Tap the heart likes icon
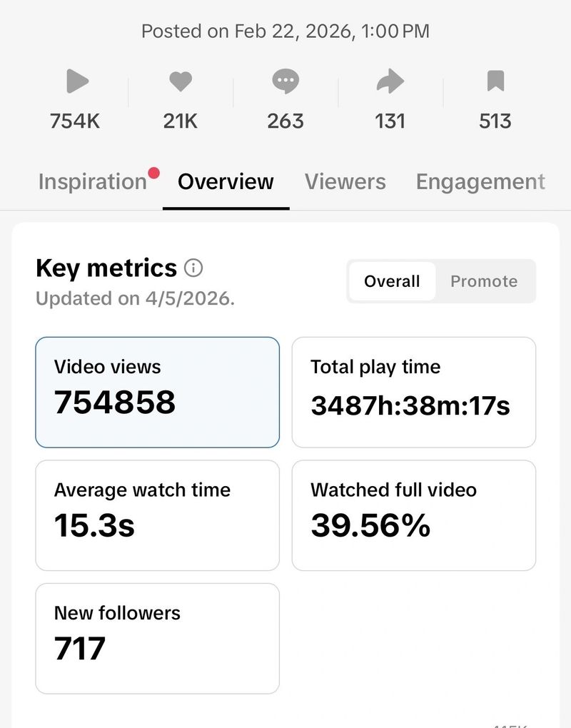The width and height of the screenshot is (571, 728). 181,82
